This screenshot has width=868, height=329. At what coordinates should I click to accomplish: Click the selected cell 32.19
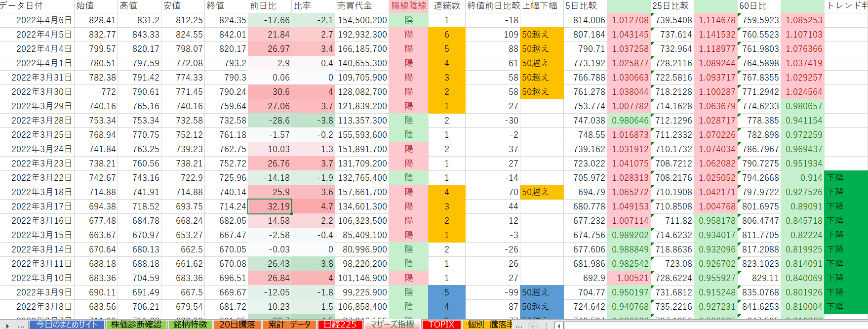click(270, 206)
